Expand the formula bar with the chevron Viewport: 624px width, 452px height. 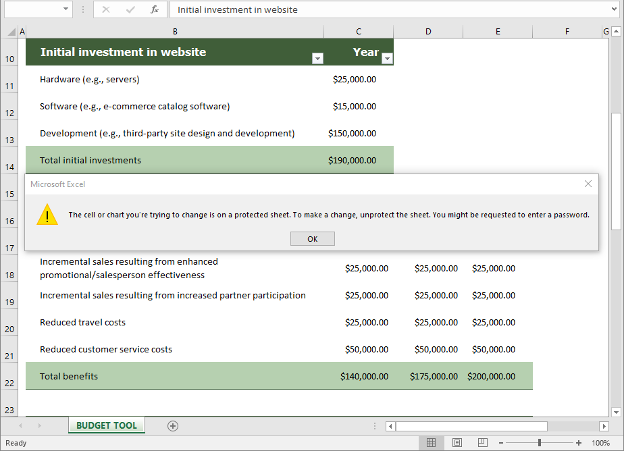coord(614,9)
